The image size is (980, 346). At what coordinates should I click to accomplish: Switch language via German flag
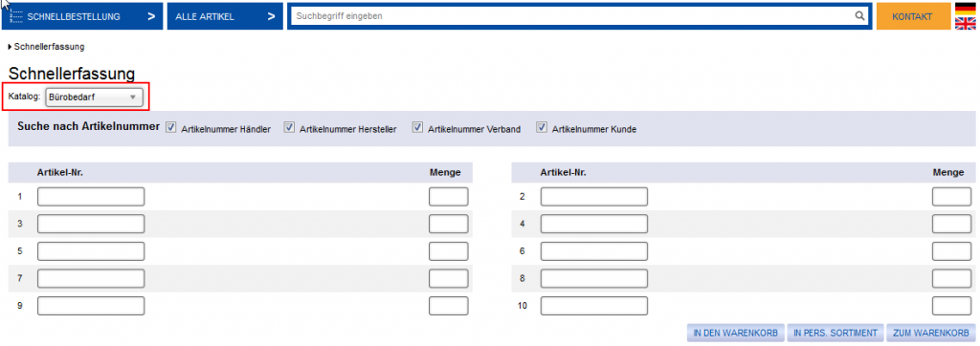pos(965,9)
